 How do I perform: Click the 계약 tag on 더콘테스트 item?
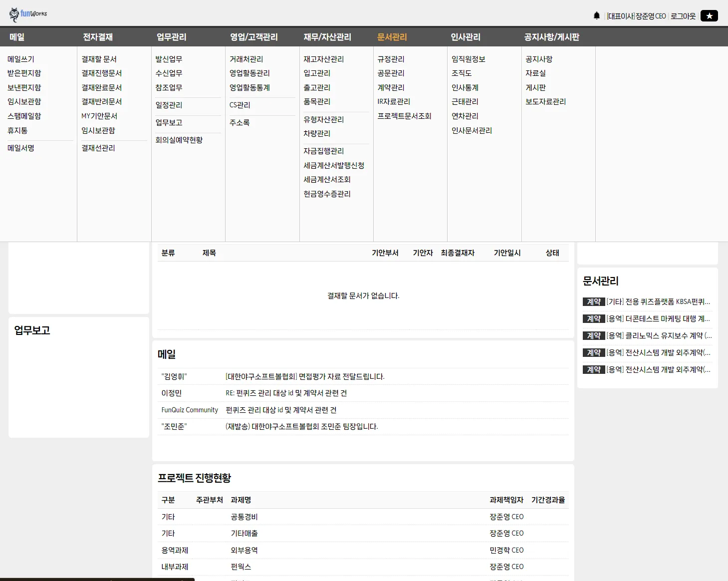pos(594,318)
